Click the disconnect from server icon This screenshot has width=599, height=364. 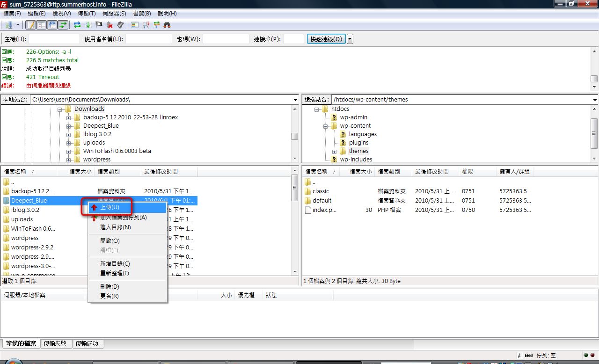[x=110, y=25]
